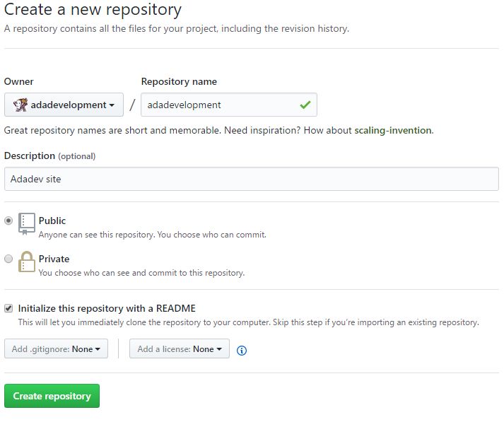This screenshot has width=504, height=422.
Task: Click the Repository name label
Action: (179, 81)
